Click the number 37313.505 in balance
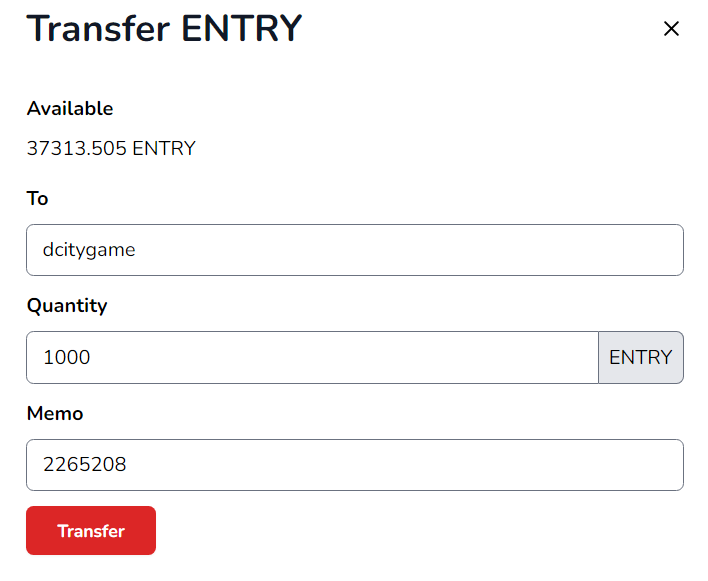708x581 pixels. 77,149
